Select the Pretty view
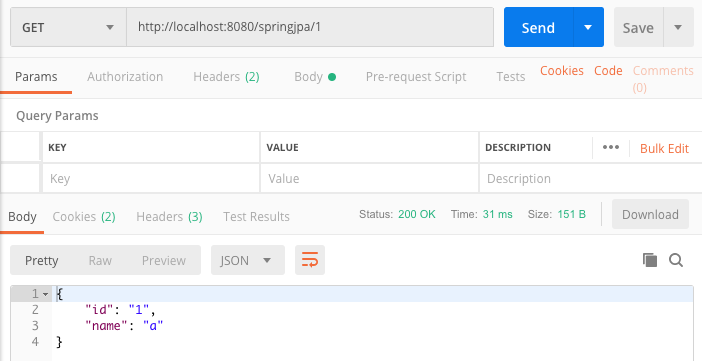702x361 pixels. 42,260
